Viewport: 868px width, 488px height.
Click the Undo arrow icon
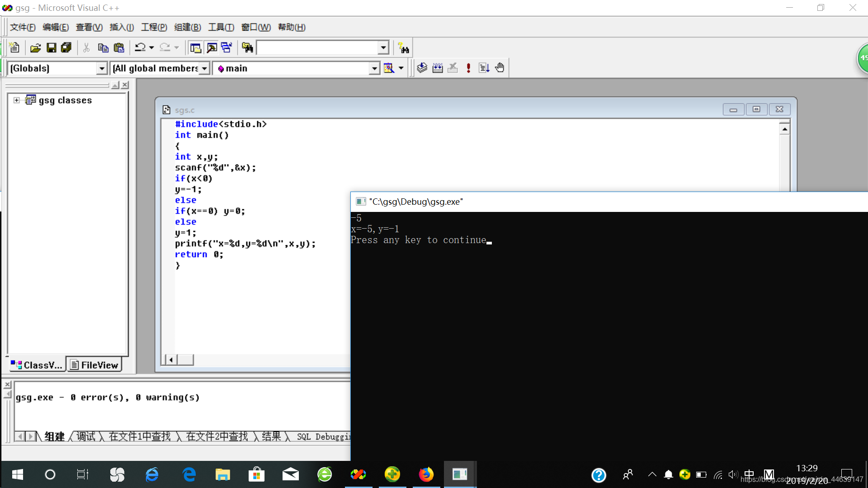click(140, 47)
